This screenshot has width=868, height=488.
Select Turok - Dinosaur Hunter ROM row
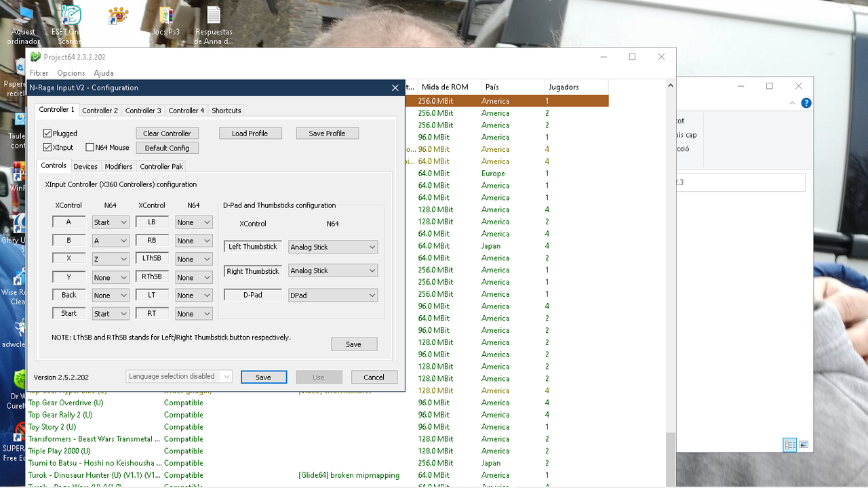317,475
